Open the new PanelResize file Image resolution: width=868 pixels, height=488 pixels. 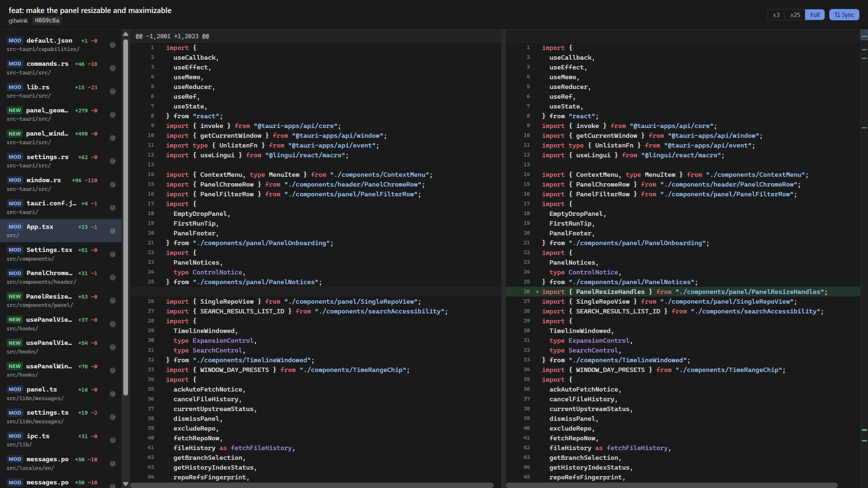[61, 300]
